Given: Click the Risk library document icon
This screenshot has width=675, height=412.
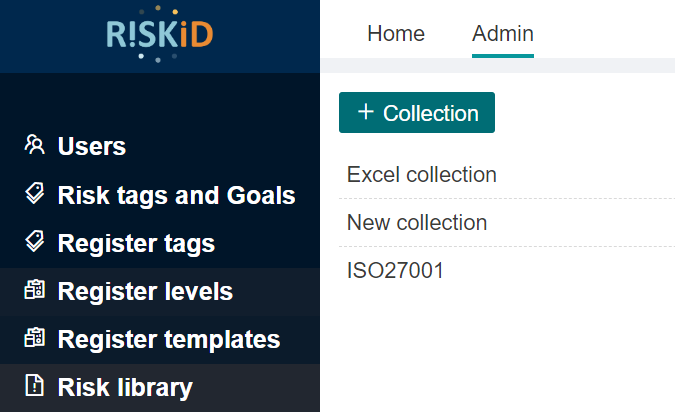Looking at the screenshot, I should pos(34,385).
